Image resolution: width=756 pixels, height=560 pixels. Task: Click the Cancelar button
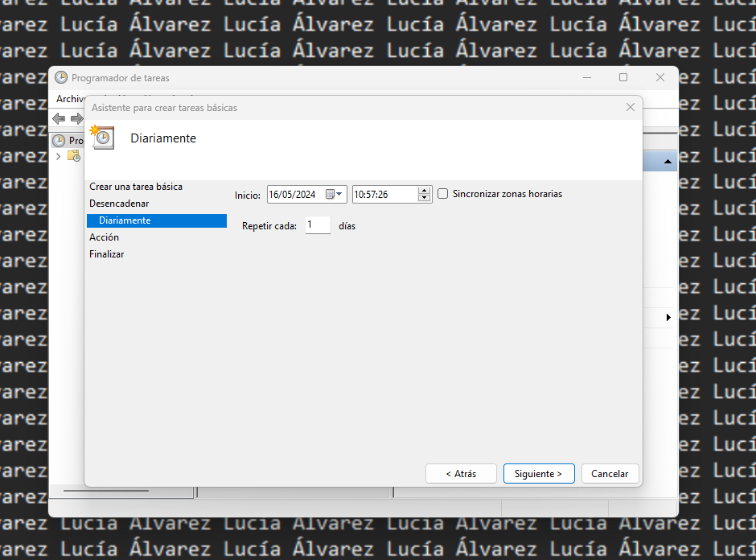tap(610, 473)
